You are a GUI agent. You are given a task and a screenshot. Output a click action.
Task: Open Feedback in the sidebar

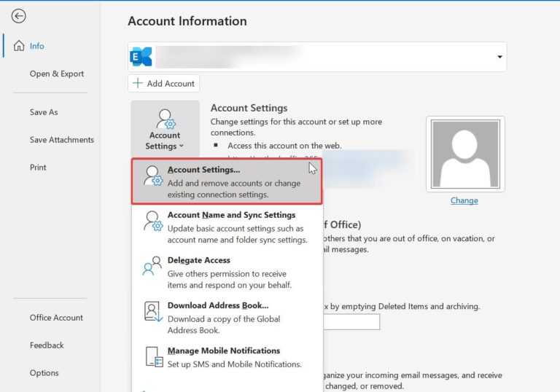pos(47,345)
